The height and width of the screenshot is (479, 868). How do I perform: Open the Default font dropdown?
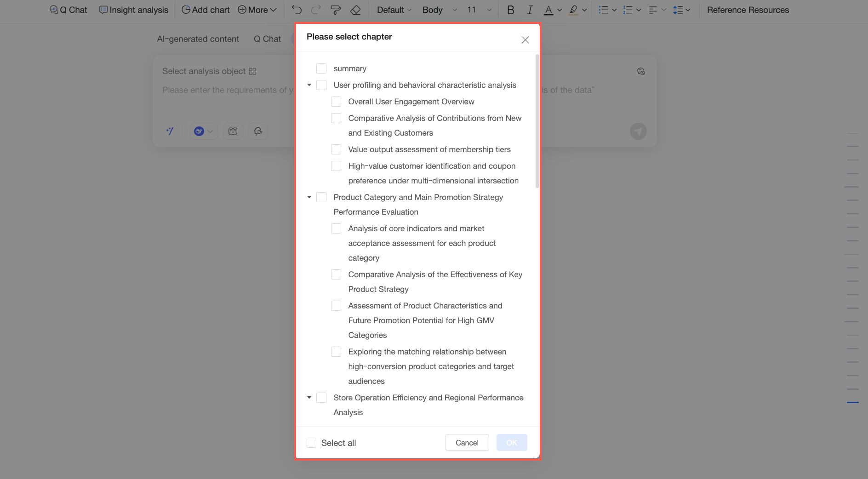pos(394,10)
